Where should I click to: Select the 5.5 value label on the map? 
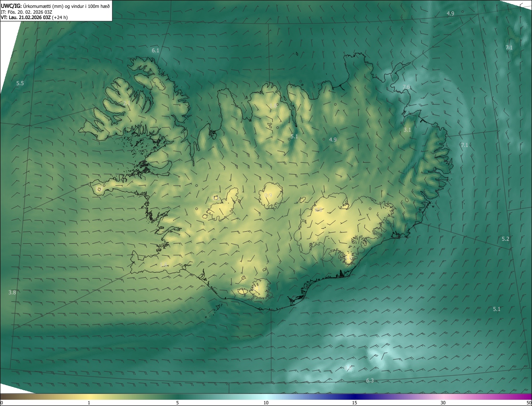pos(20,83)
